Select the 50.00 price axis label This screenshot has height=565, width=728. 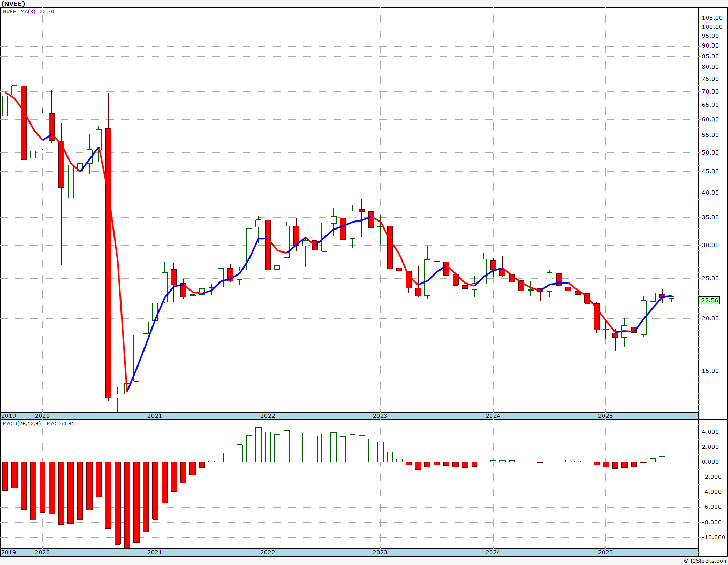click(710, 153)
